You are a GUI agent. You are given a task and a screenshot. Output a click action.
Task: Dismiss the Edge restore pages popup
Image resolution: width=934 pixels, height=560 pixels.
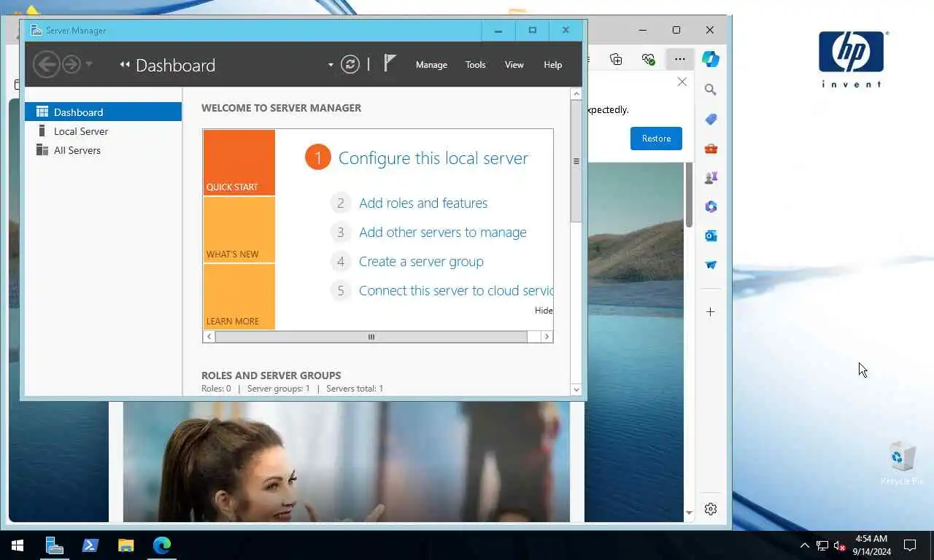682,82
